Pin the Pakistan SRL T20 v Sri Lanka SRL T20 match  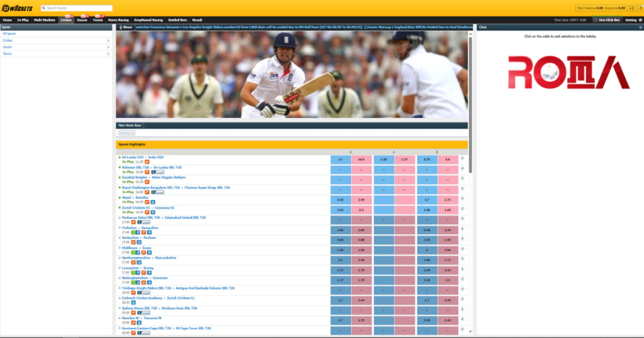(x=462, y=168)
